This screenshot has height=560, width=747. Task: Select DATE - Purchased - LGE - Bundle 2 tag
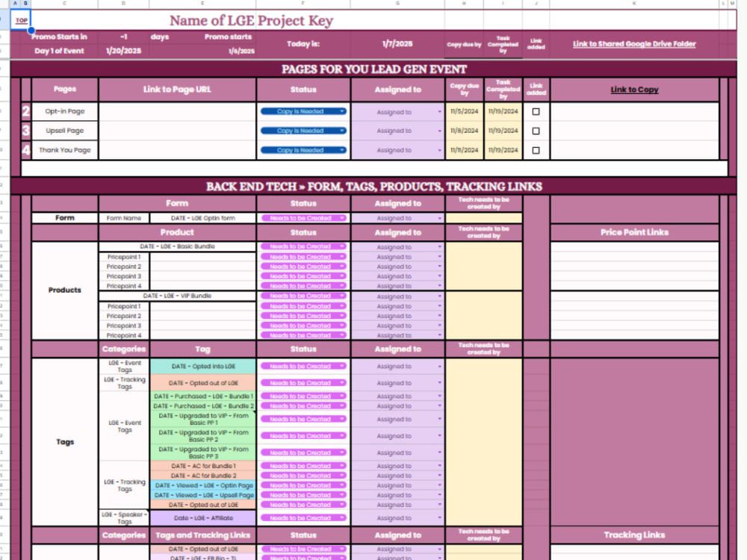pyautogui.click(x=203, y=406)
